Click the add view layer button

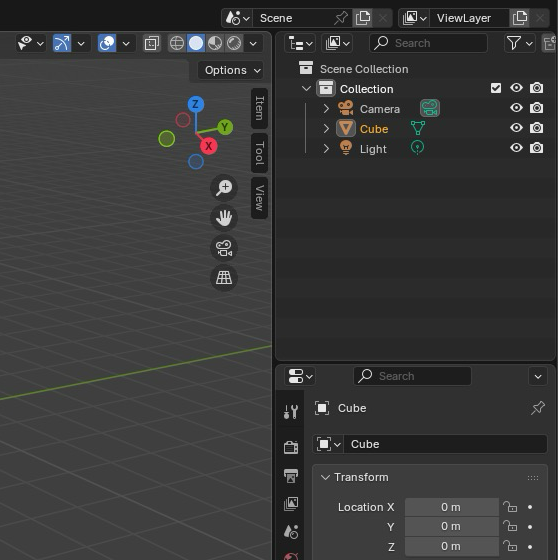pyautogui.click(x=520, y=18)
